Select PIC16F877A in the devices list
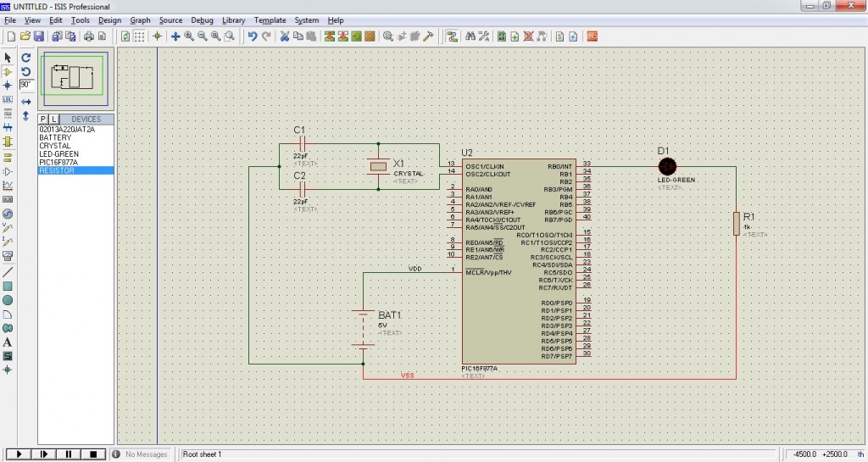868x462 pixels. click(58, 162)
